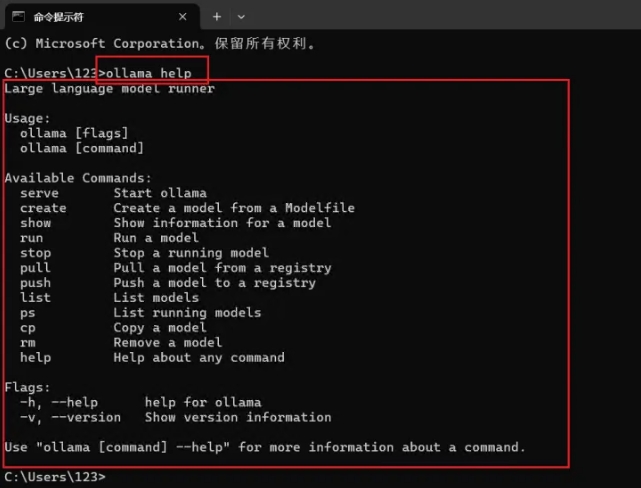Click the Command Prompt terminal icon in tab
Image resolution: width=641 pixels, height=488 pixels.
pos(18,17)
